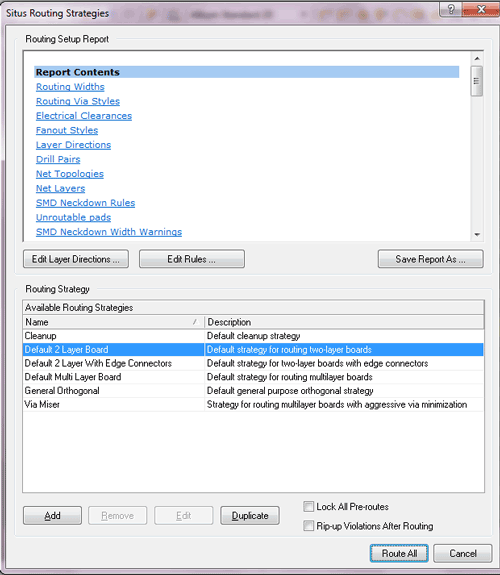Click the Save Report As button
The height and width of the screenshot is (575, 500).
coord(431,259)
